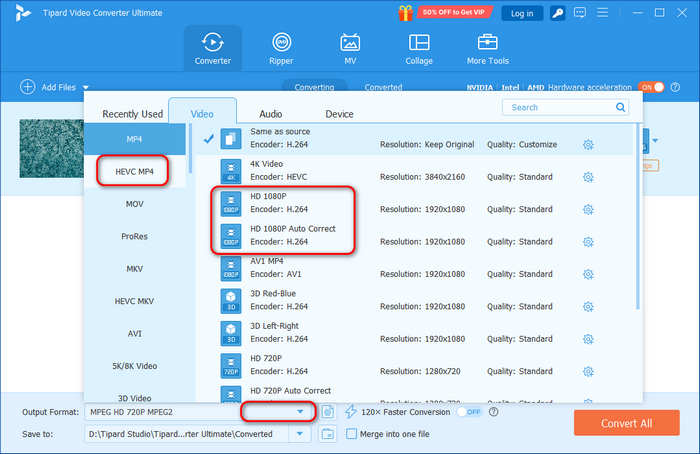Click the Tipard logo icon
Screen dimensions: 700x454
pos(22,13)
